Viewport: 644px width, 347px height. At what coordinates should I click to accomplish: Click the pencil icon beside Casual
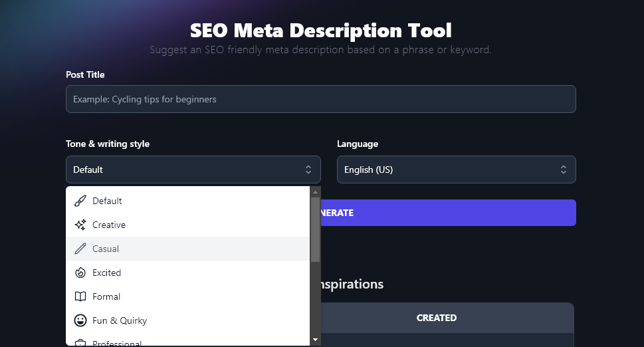point(80,249)
